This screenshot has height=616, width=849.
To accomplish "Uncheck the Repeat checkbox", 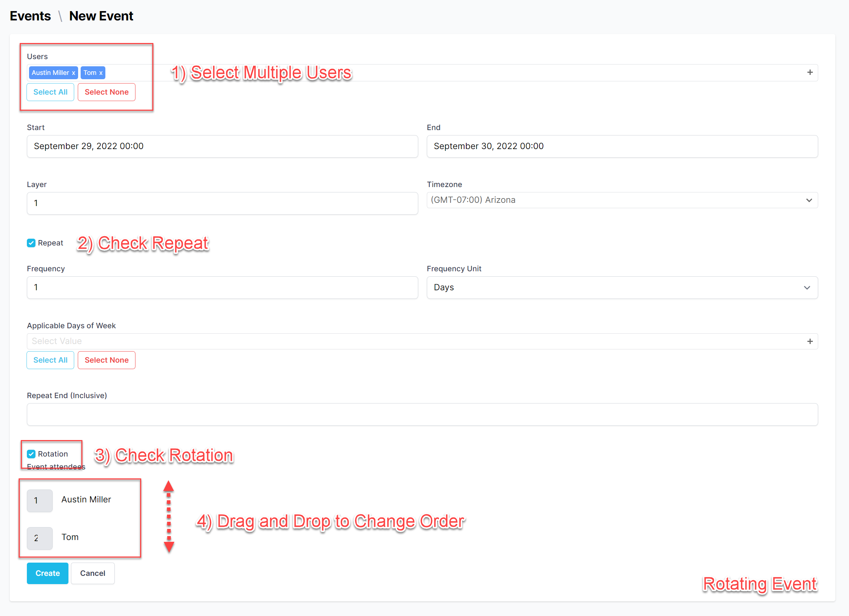I will (32, 243).
